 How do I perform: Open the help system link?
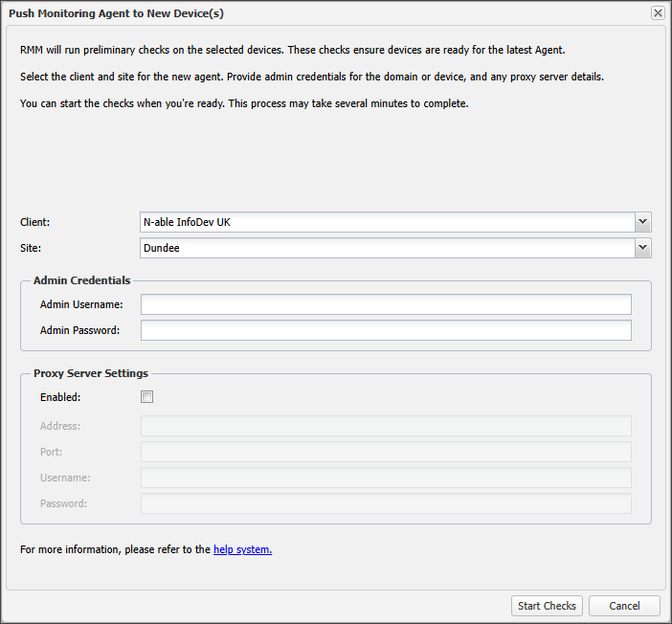click(242, 549)
